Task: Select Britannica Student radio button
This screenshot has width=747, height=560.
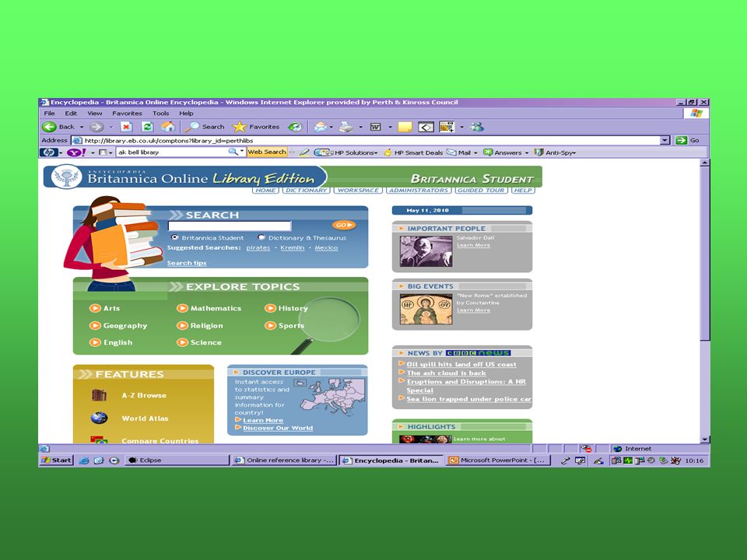Action: (x=174, y=237)
